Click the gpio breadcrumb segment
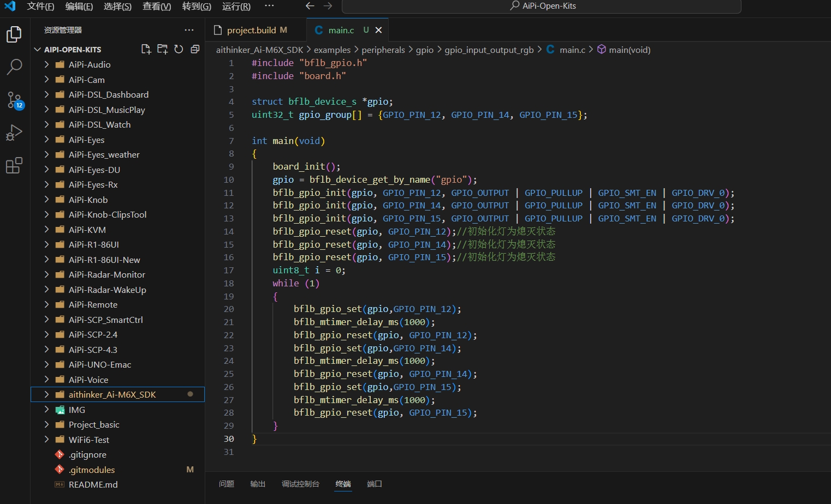 pos(425,50)
